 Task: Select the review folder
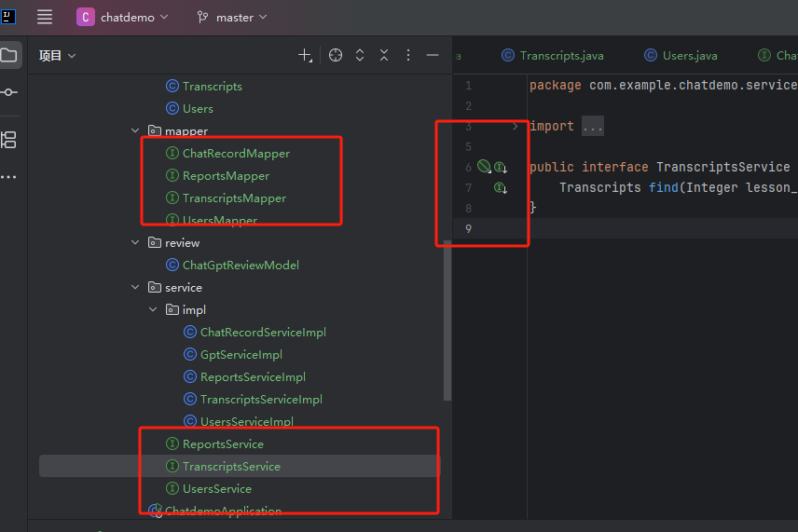[x=182, y=243]
